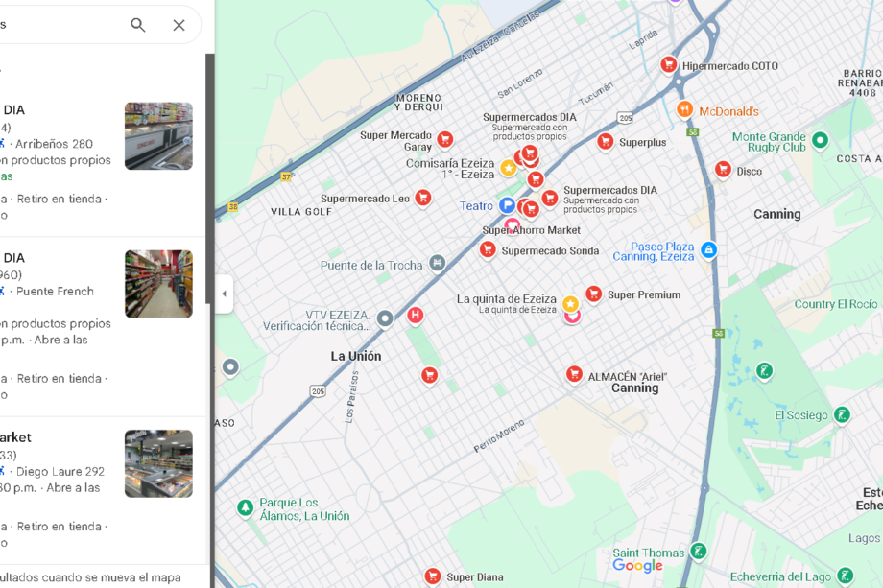Screen dimensions: 883x588
Task: Click the La Unión locality label
Action: click(356, 356)
